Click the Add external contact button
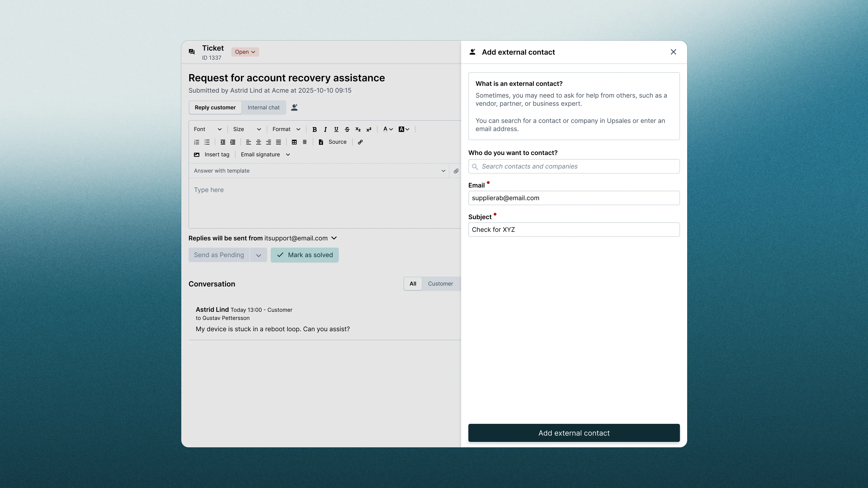The height and width of the screenshot is (488, 868). coord(574,433)
